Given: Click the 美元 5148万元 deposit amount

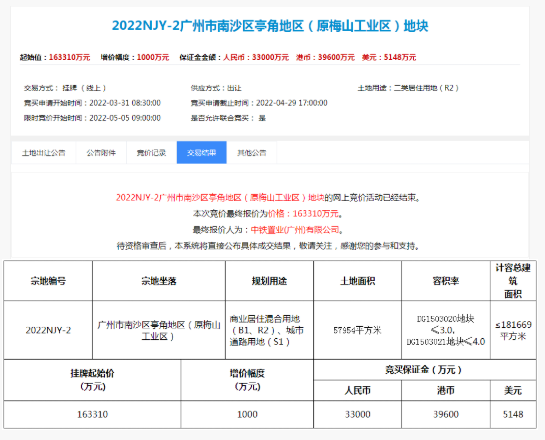Looking at the screenshot, I should tap(389, 57).
